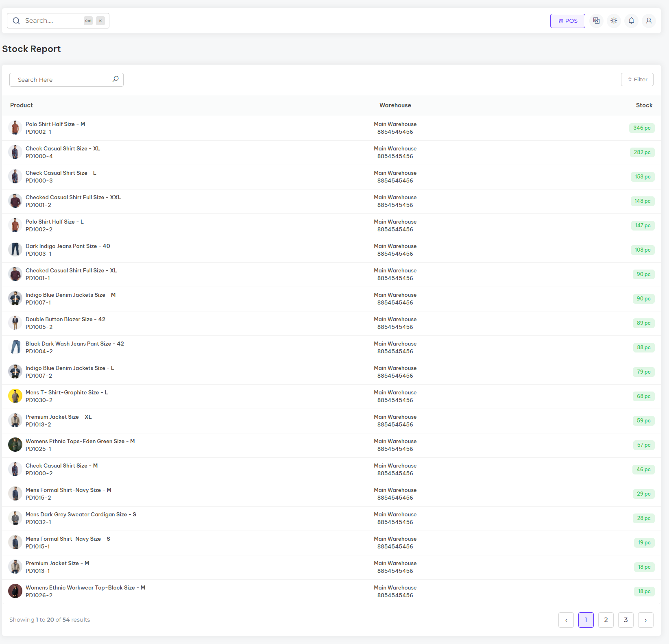Click the Stock column header
This screenshot has width=669, height=644.
[x=644, y=105]
